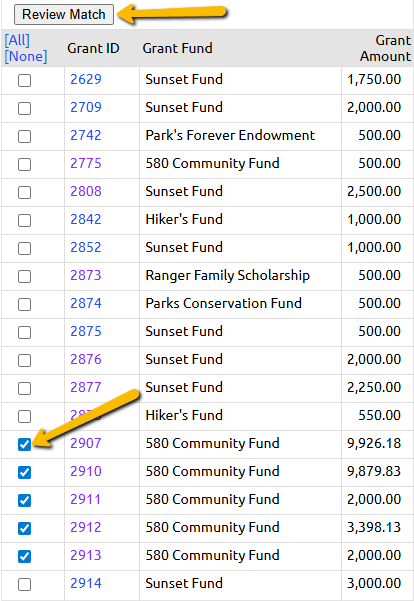Viewport: 414px width, 601px height.
Task: Open grant ID 2910 link
Action: (x=86, y=471)
